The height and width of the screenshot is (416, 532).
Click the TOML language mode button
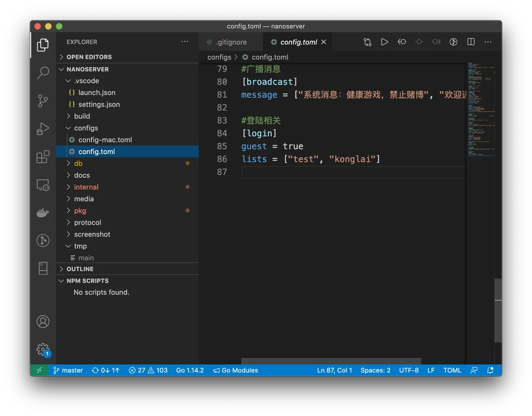[452, 370]
